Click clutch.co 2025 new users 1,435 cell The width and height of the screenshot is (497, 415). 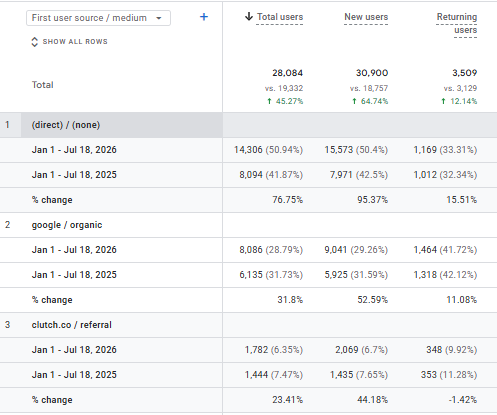359,375
